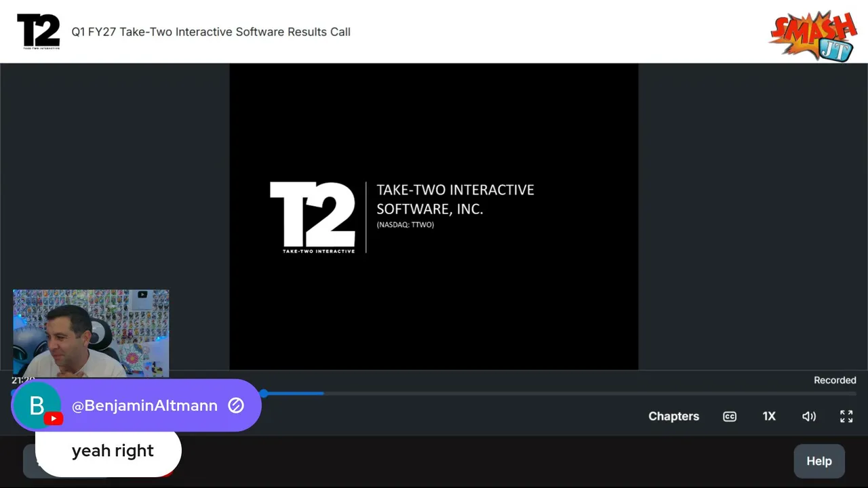The height and width of the screenshot is (488, 868).
Task: Click the T2 Take-Two logo in the header
Action: (39, 32)
